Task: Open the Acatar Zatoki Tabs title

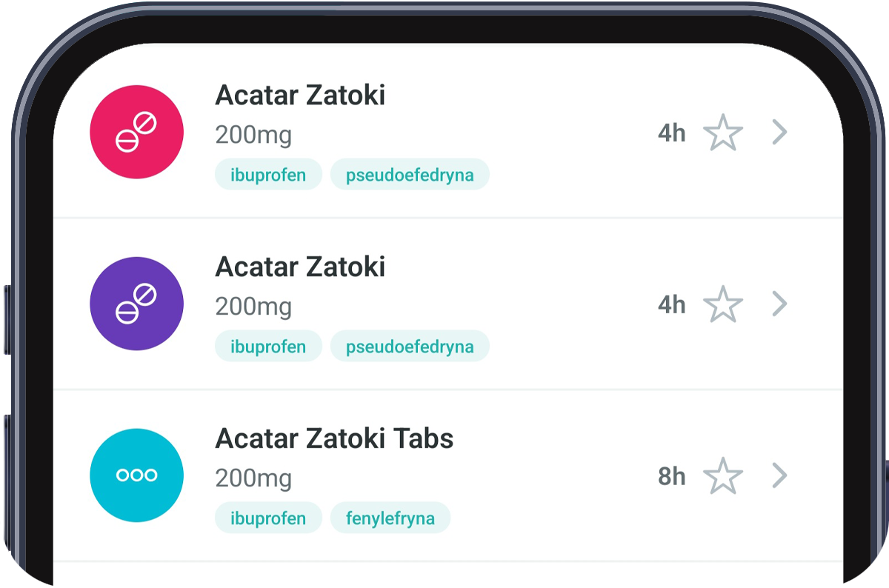Action: (x=334, y=438)
